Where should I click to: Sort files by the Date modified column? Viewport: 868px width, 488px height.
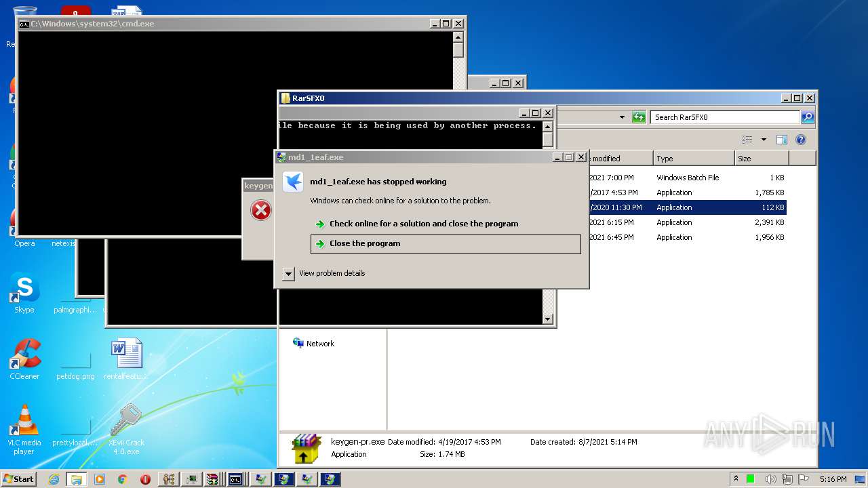point(620,159)
